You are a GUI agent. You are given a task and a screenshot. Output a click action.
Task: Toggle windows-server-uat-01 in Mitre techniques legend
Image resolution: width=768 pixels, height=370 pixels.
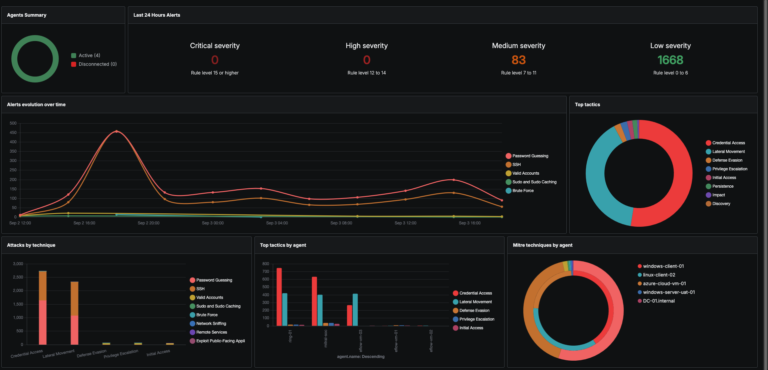pos(666,292)
